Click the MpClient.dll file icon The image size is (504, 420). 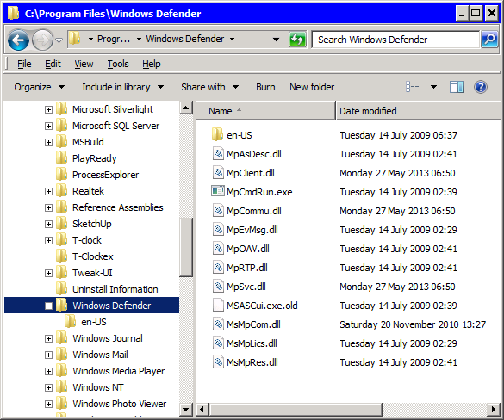[x=218, y=173]
